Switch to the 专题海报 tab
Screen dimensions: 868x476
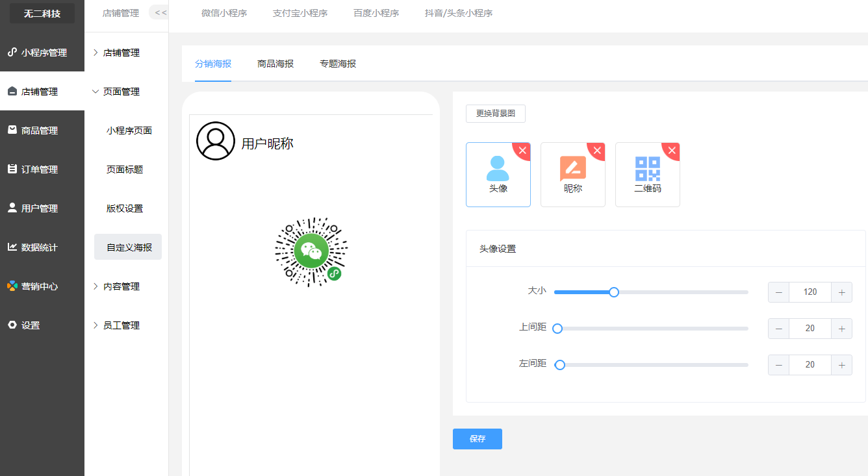(x=338, y=64)
